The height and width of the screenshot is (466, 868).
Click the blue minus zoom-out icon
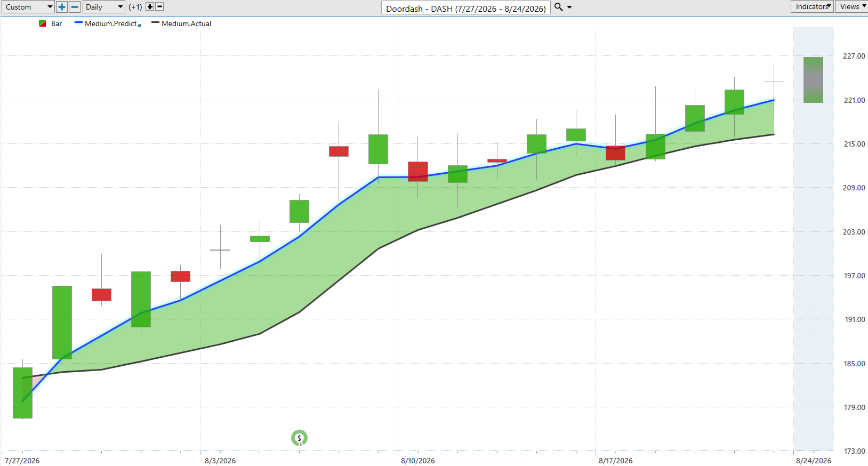tap(75, 7)
